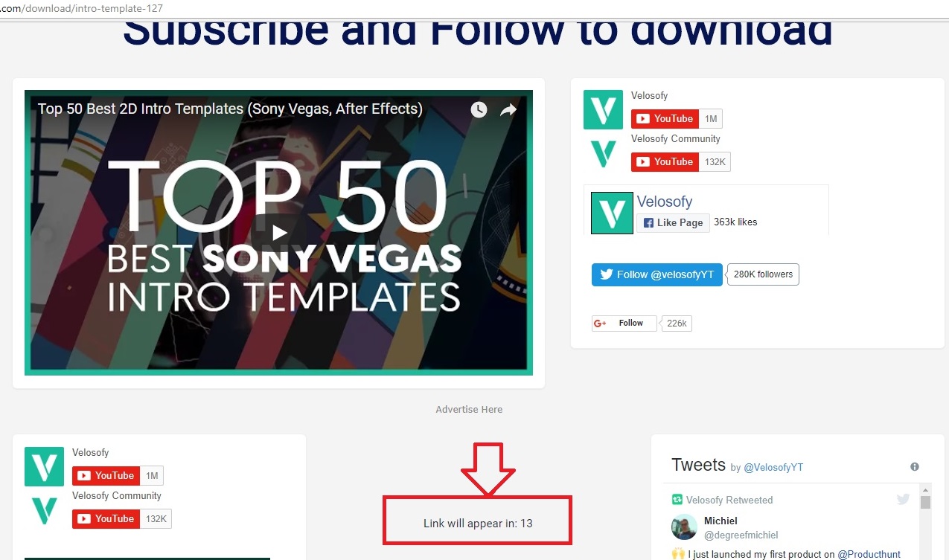Click the Twitter info icon beside Tweets
The height and width of the screenshot is (560, 949).
[915, 467]
